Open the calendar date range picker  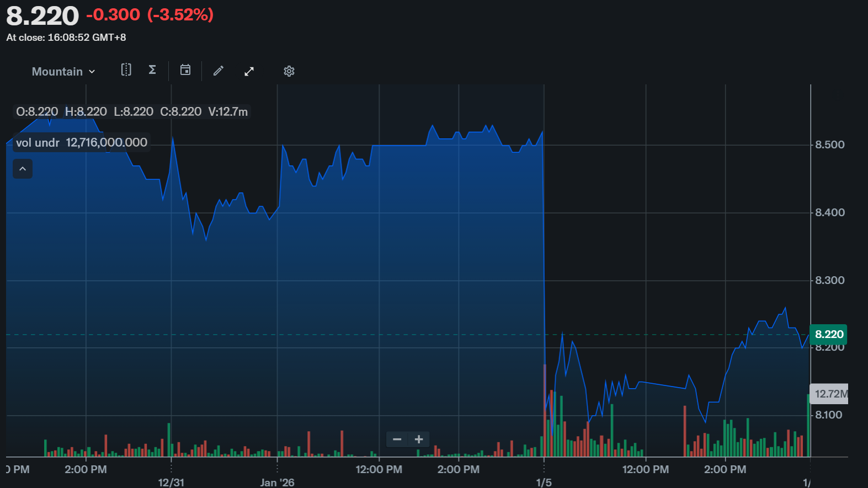point(185,70)
